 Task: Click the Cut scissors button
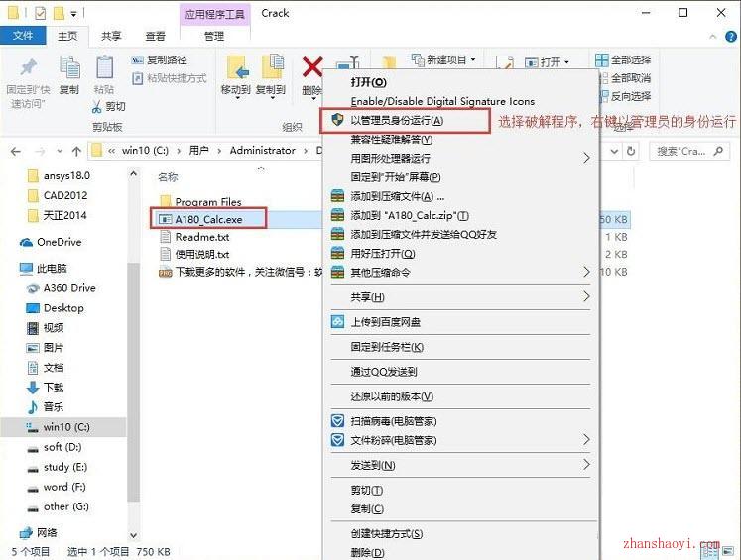pos(109,107)
